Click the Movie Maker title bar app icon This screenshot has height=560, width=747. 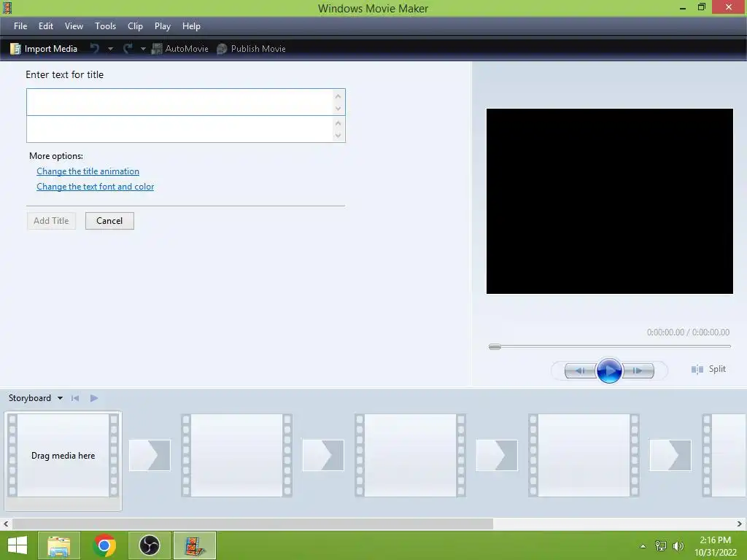(x=7, y=7)
